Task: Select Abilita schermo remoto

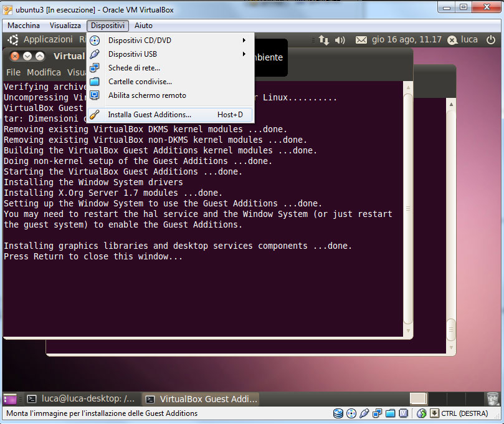Action: click(x=170, y=95)
